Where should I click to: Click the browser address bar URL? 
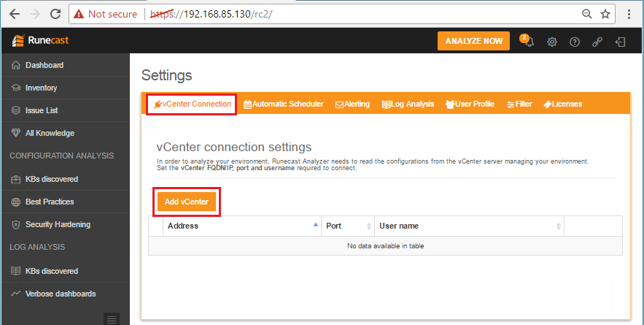[x=211, y=14]
